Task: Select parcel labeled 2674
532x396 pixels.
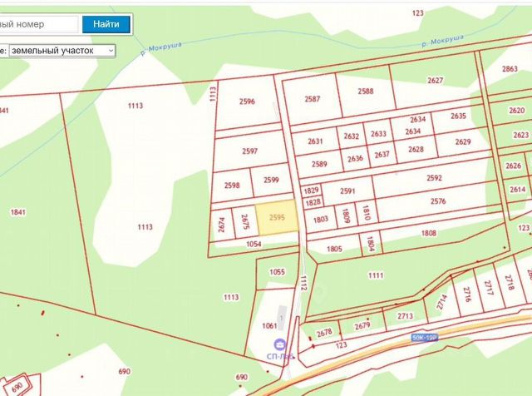Action: (x=222, y=225)
